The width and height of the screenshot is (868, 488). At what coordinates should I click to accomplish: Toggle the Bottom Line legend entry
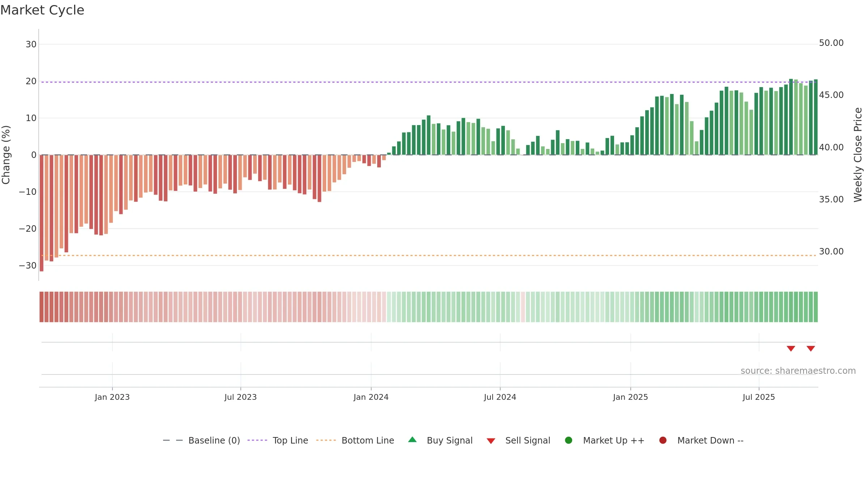(x=355, y=440)
